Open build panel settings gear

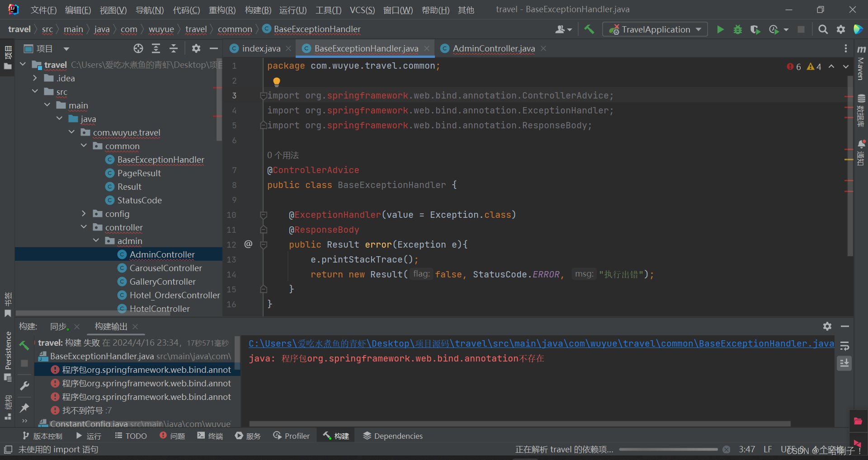[827, 326]
